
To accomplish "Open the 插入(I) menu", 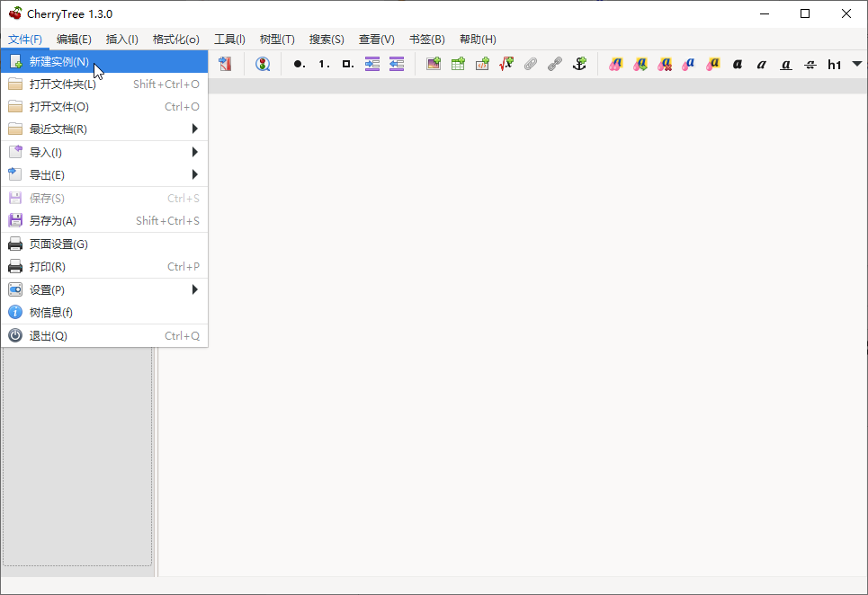I will click(x=121, y=40).
